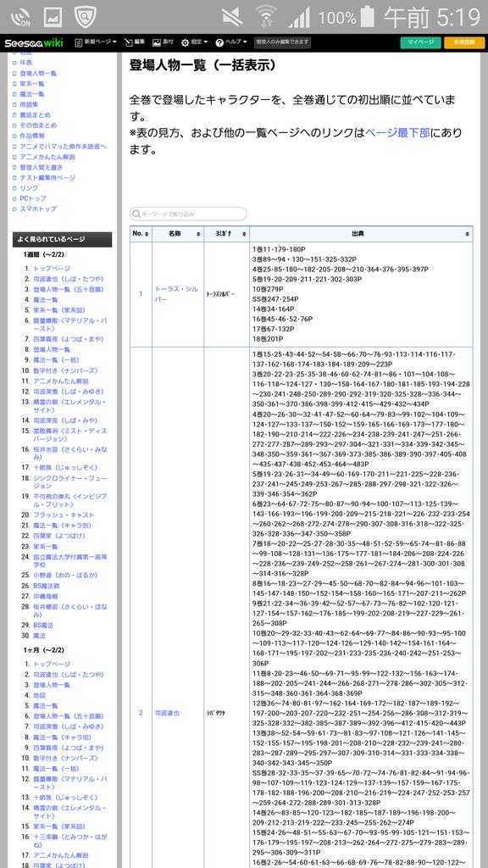Viewport: 488px width, 868px height.
Task: Open 国立魔法大学付属第一高等学校 link
Action: tap(69, 561)
